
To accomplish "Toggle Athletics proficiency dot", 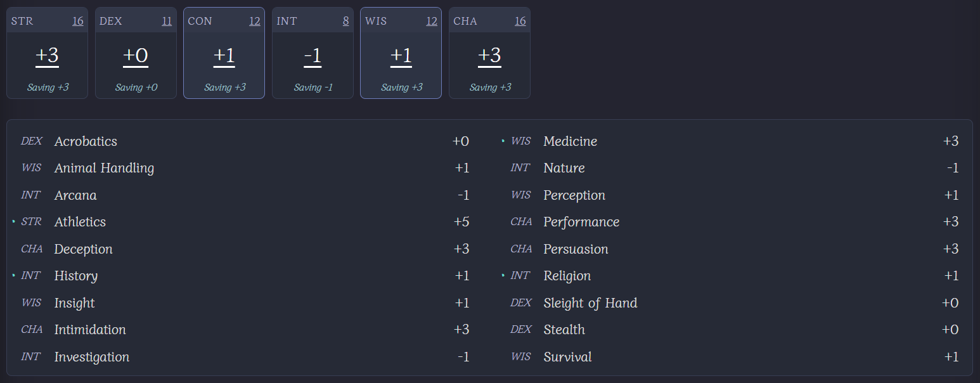I will click(x=13, y=221).
